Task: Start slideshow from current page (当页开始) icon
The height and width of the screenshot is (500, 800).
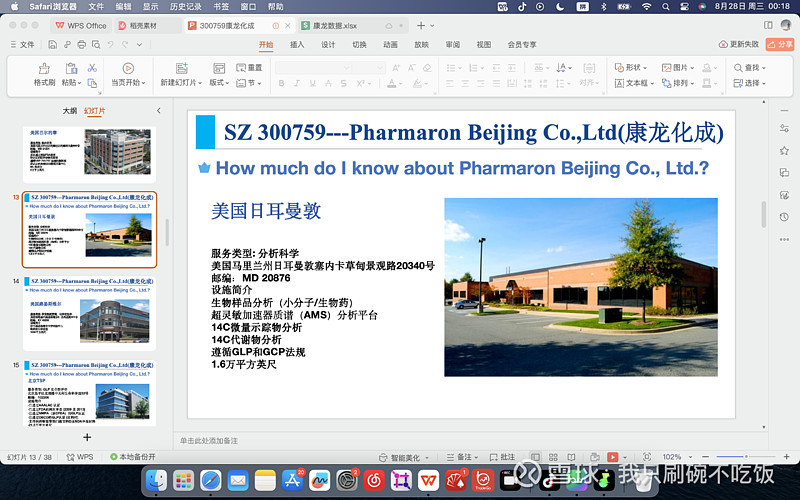Action: pyautogui.click(x=128, y=68)
